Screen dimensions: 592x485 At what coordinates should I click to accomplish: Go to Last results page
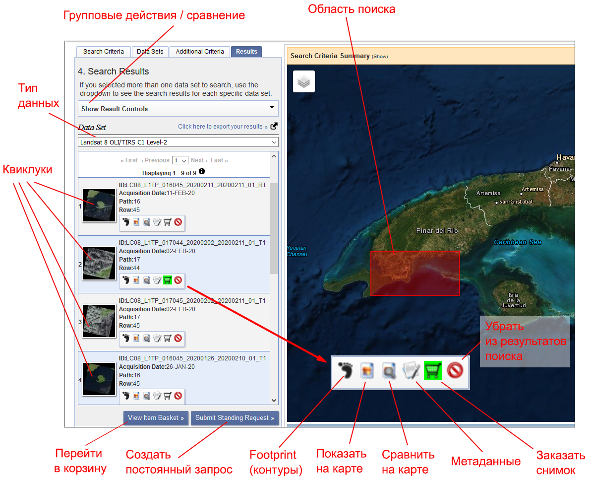pos(219,160)
